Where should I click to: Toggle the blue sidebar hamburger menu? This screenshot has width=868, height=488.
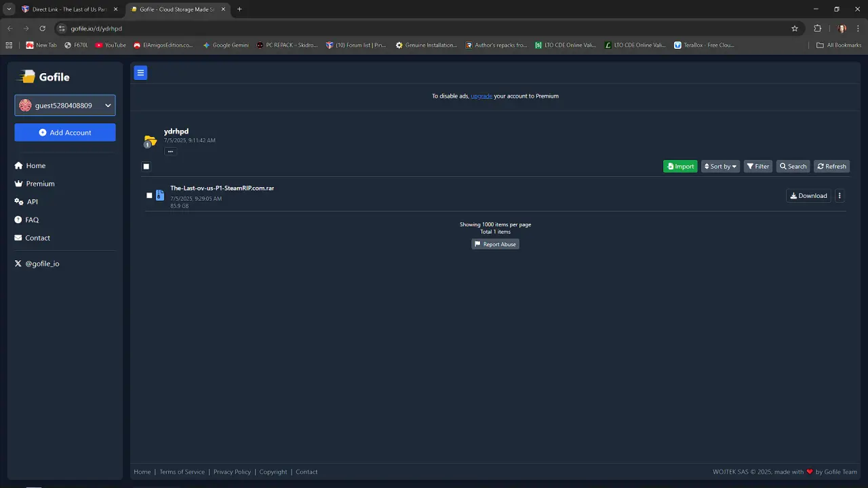140,73
